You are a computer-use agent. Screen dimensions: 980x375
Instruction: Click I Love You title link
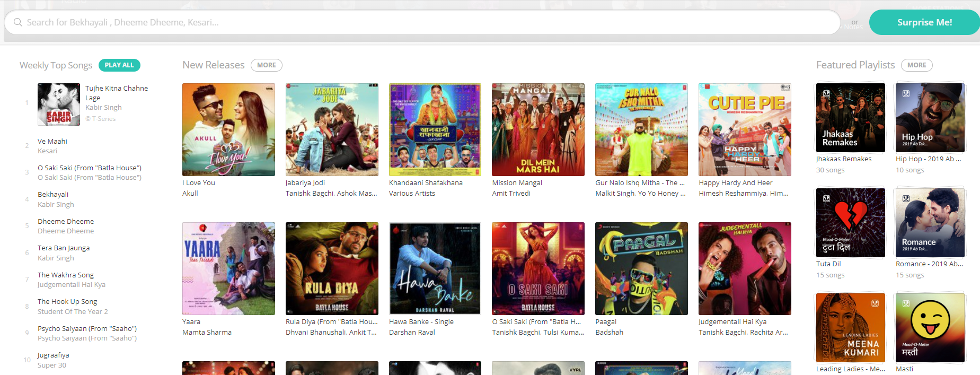point(199,182)
